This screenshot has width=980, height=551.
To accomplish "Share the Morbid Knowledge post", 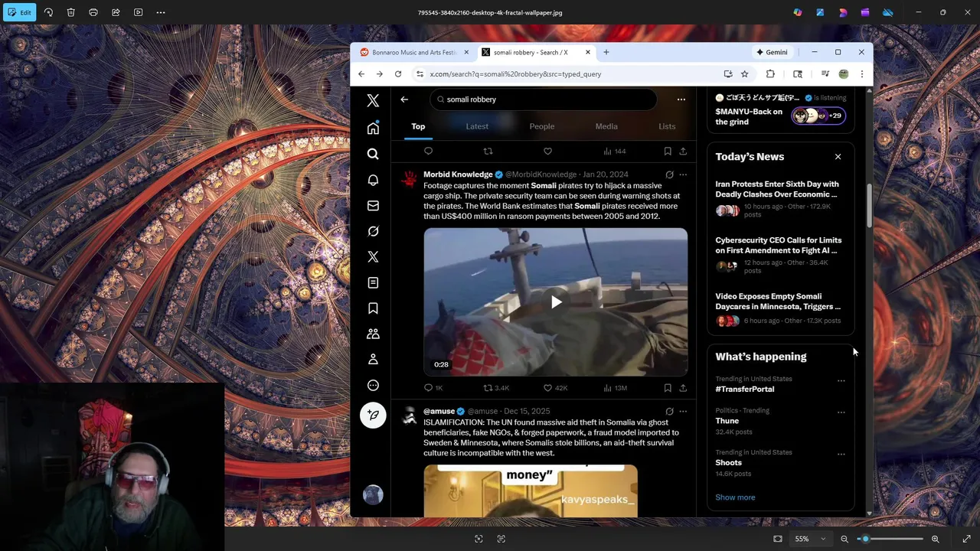I will pyautogui.click(x=683, y=388).
